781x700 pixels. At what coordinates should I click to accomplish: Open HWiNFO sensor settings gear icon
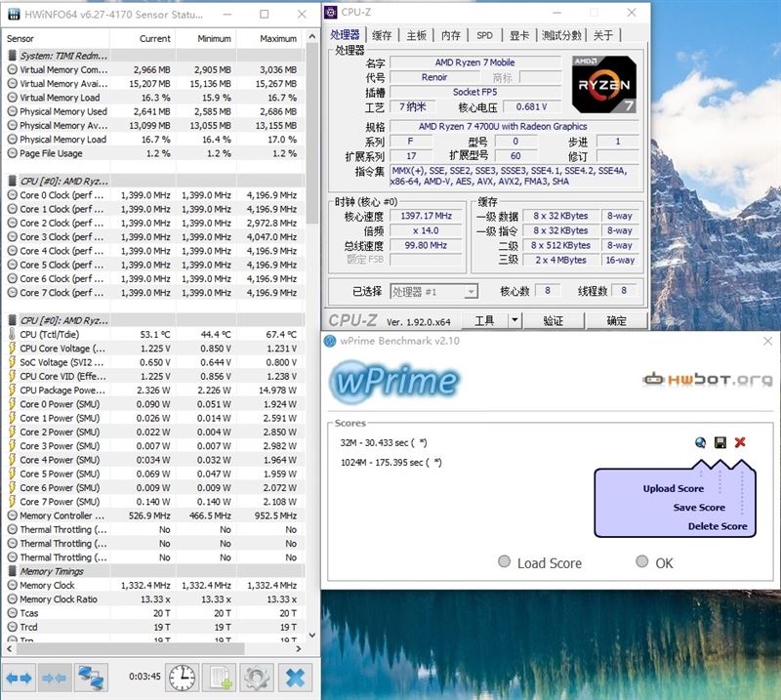click(x=257, y=678)
